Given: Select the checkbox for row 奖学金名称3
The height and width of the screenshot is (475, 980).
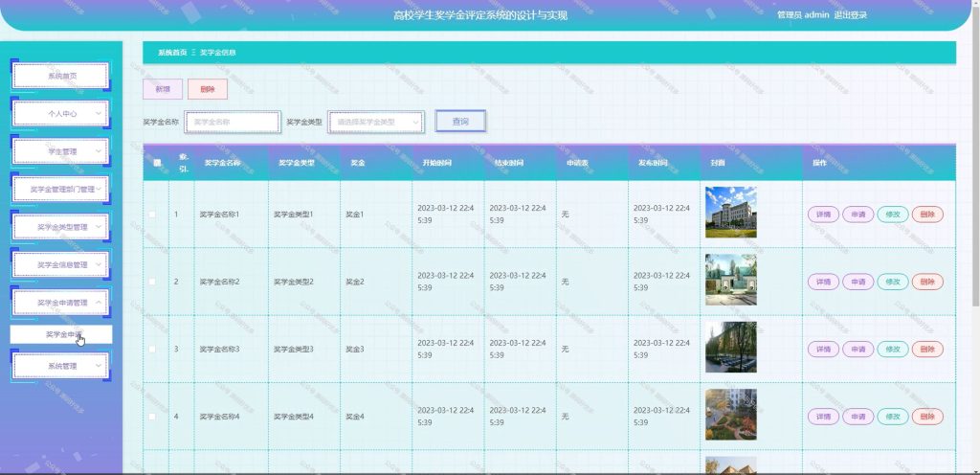Looking at the screenshot, I should [152, 350].
